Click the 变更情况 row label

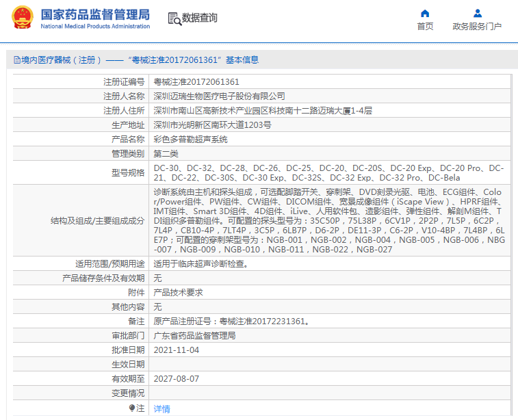click(x=128, y=393)
